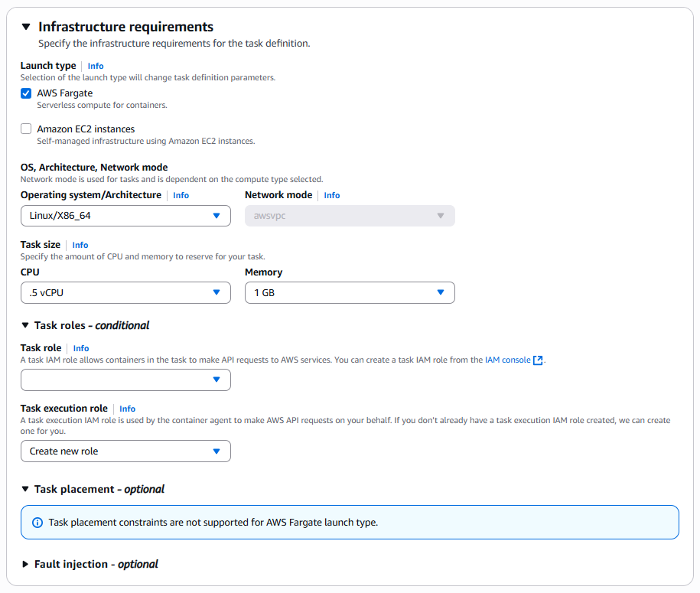Click the Amazon EC2 instances label text
This screenshot has height=593, width=700.
(86, 129)
